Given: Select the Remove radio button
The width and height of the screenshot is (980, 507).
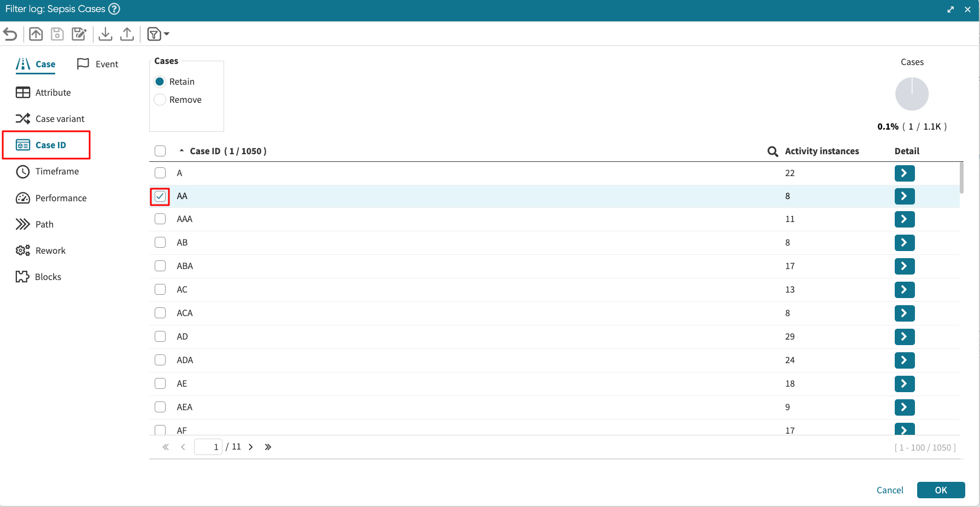Looking at the screenshot, I should coord(160,100).
